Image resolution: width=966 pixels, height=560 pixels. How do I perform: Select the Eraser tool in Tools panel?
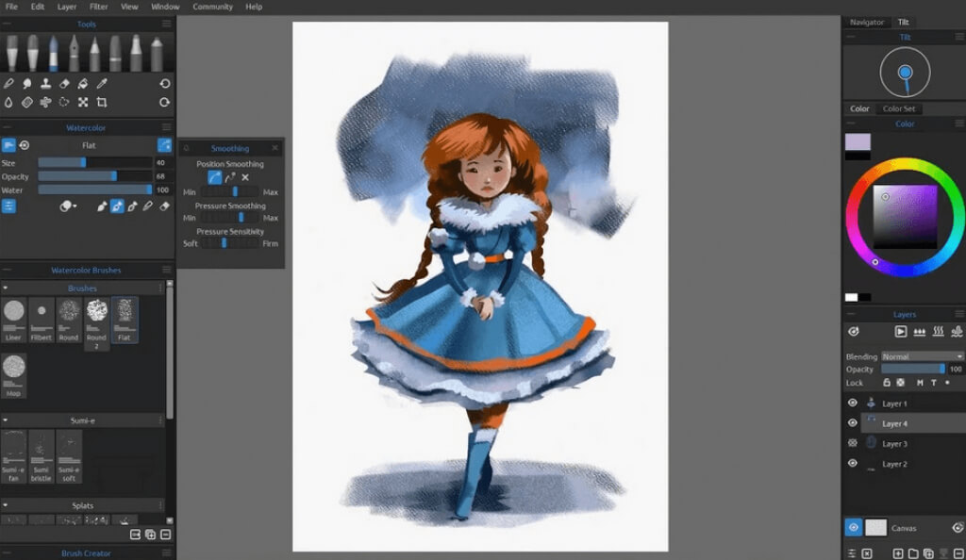[x=64, y=84]
